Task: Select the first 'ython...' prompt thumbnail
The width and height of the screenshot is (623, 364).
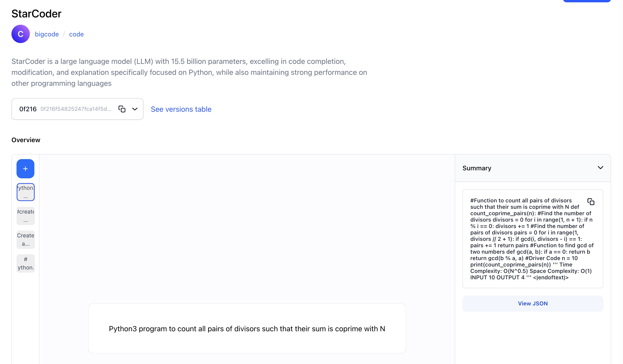Action: coord(25,192)
